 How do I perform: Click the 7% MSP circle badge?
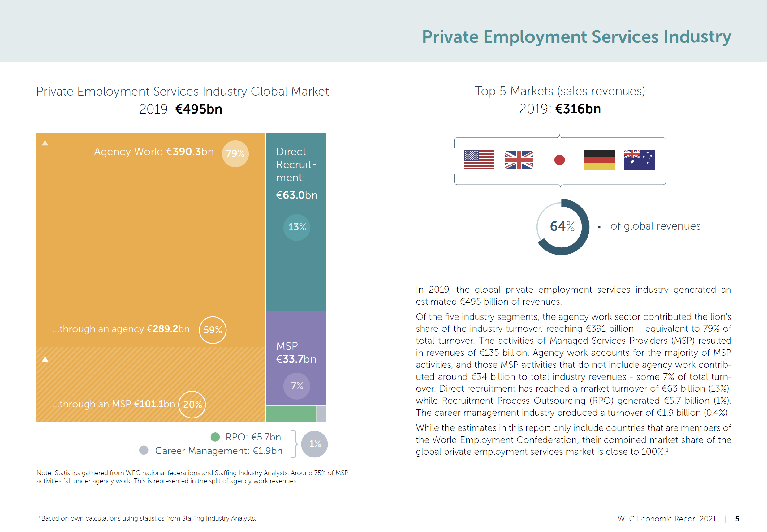click(x=296, y=386)
